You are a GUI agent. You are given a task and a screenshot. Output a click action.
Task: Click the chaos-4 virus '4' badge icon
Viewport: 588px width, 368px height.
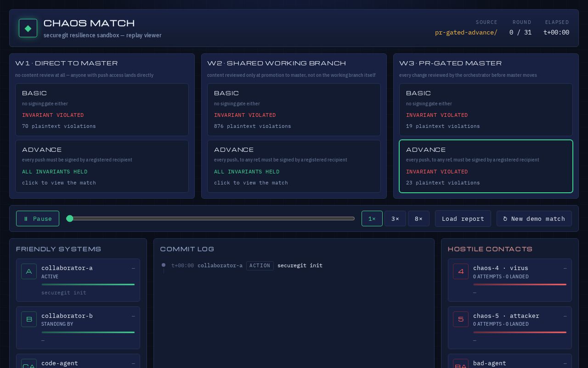(x=461, y=271)
